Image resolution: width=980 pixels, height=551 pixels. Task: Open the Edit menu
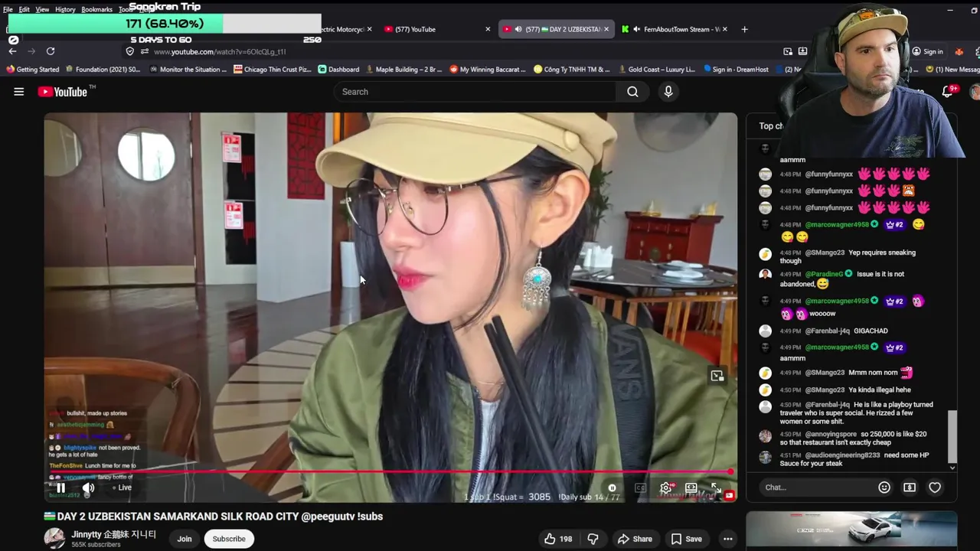click(24, 9)
